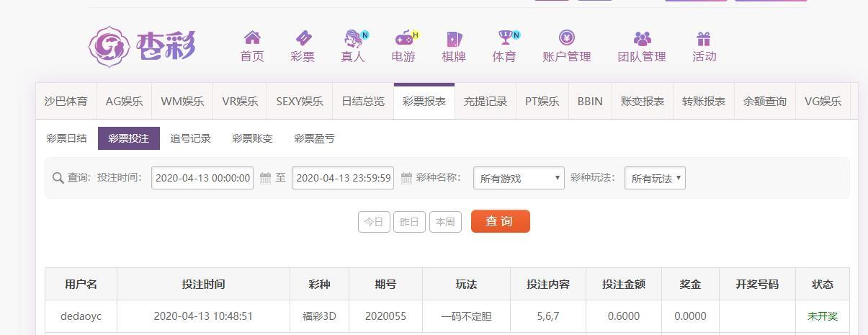868x335 pixels.
Task: Click the 本周 quick filter button
Action: pyautogui.click(x=445, y=222)
